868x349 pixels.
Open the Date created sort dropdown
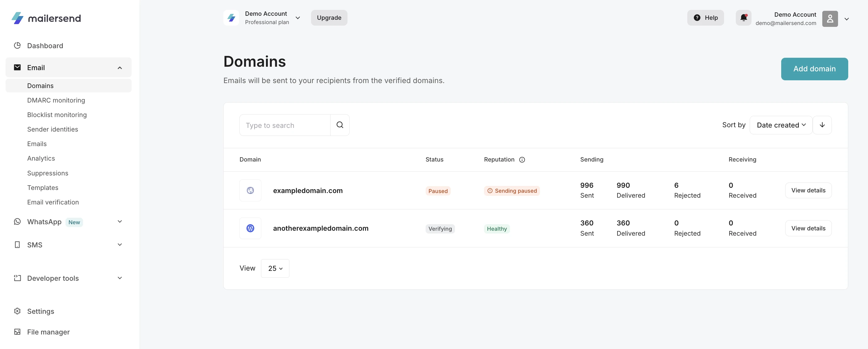point(781,125)
